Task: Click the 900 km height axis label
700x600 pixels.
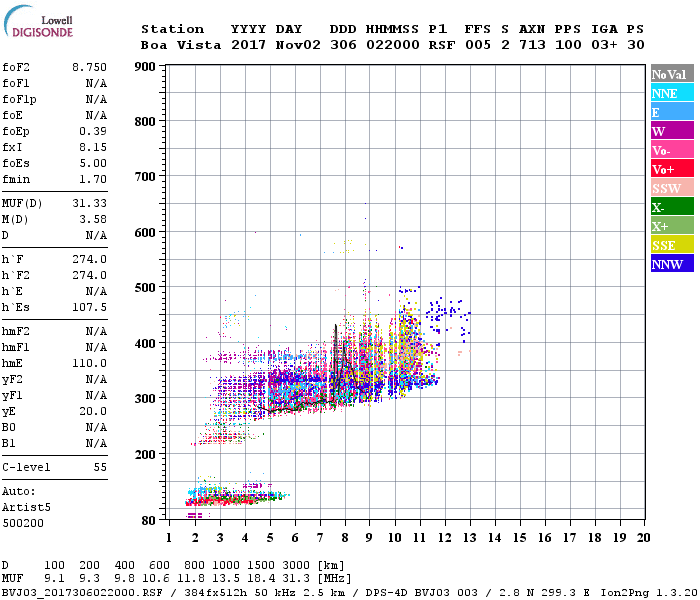Action: [x=145, y=67]
